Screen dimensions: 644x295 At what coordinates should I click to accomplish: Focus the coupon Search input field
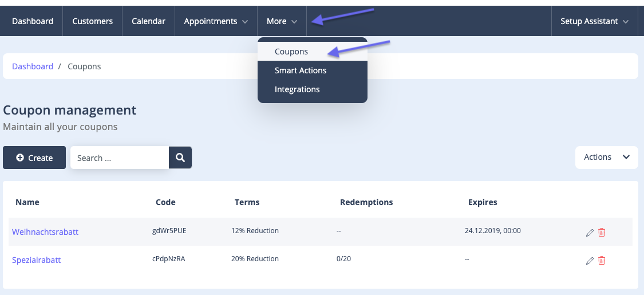point(119,158)
